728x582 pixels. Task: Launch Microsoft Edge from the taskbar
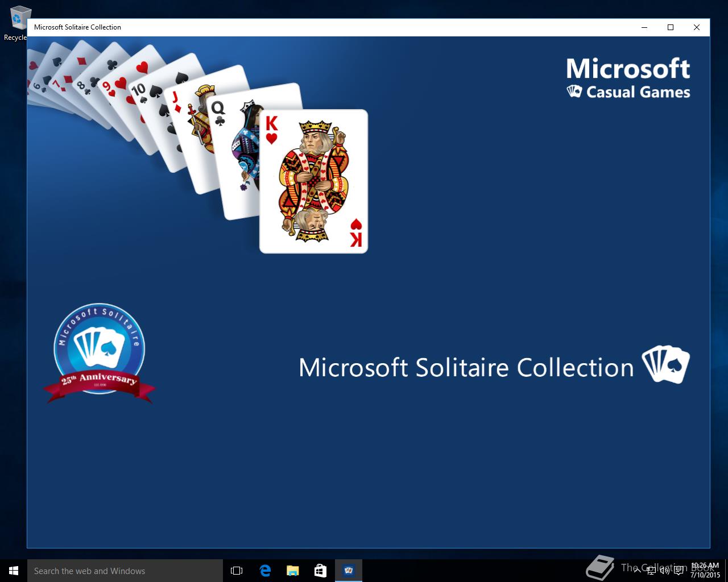tap(265, 571)
